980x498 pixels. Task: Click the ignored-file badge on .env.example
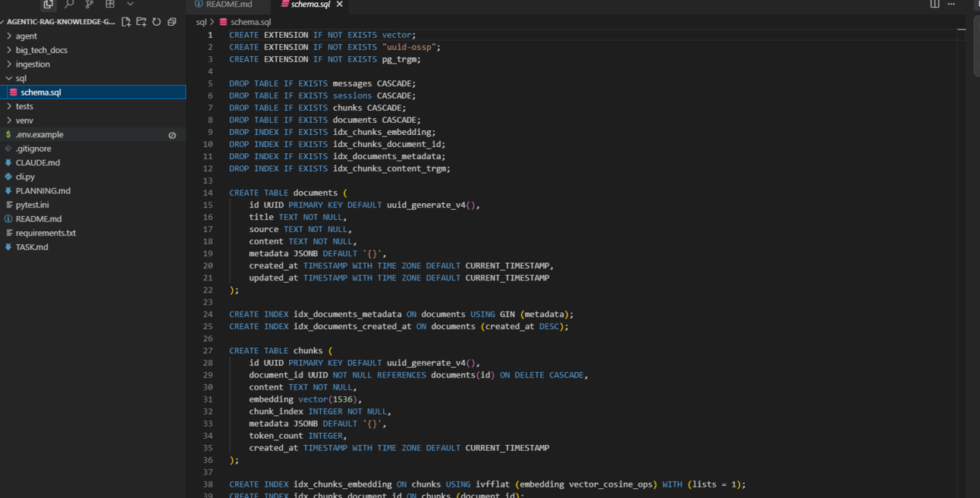click(x=172, y=135)
